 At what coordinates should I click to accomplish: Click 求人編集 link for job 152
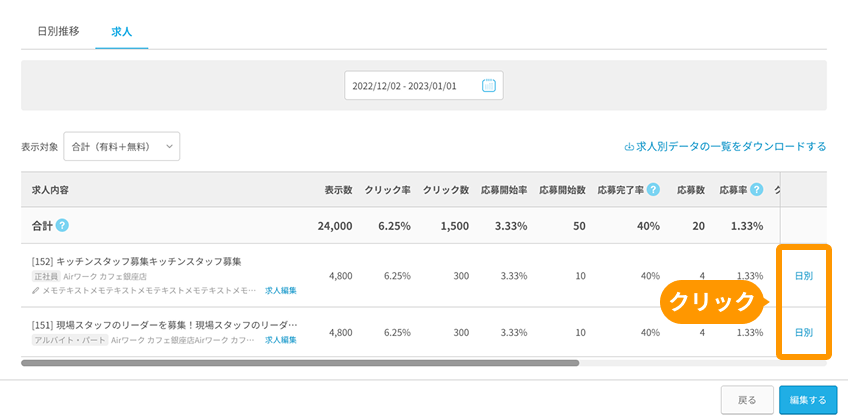point(281,291)
